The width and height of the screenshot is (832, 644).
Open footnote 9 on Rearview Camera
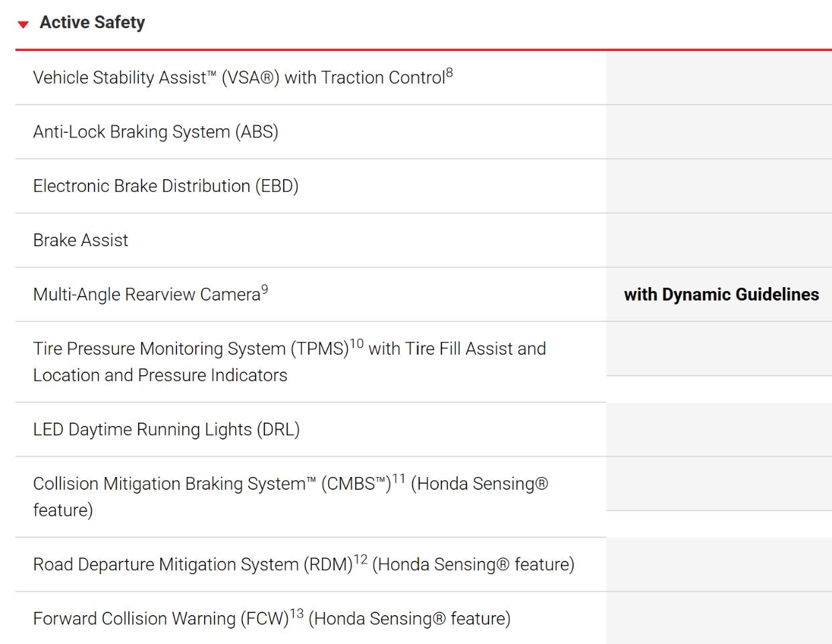pyautogui.click(x=264, y=290)
